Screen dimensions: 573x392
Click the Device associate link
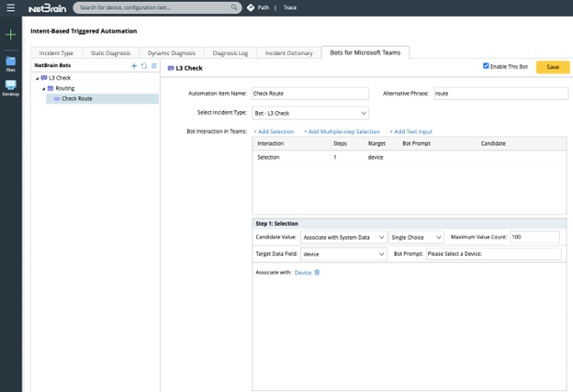click(x=303, y=273)
